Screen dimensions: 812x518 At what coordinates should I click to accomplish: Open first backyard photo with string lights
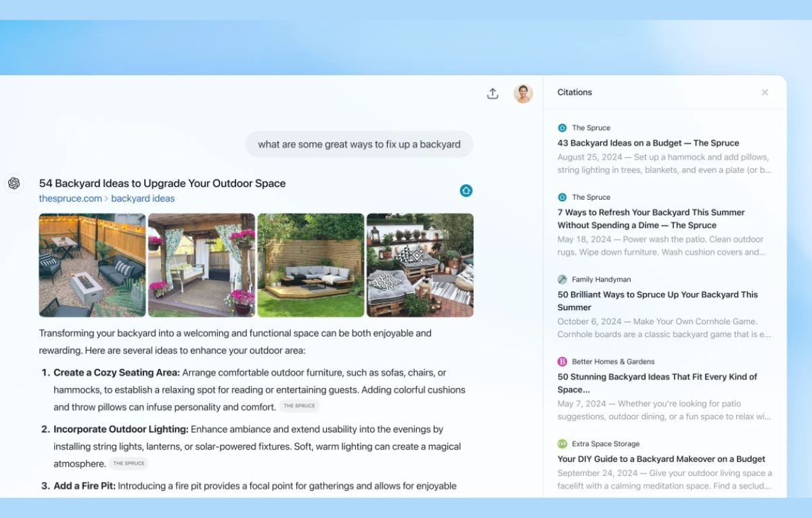92,265
